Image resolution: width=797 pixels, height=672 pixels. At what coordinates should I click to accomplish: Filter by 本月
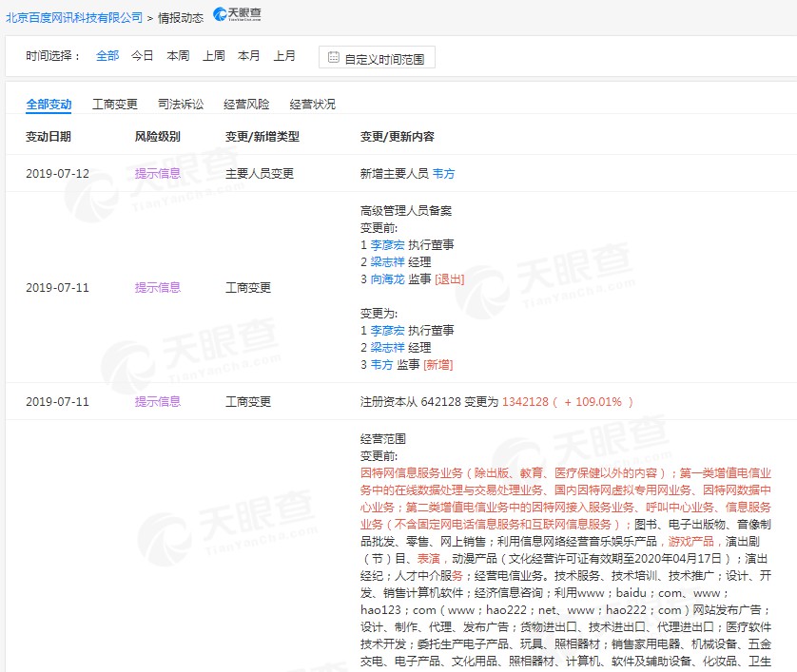(248, 55)
